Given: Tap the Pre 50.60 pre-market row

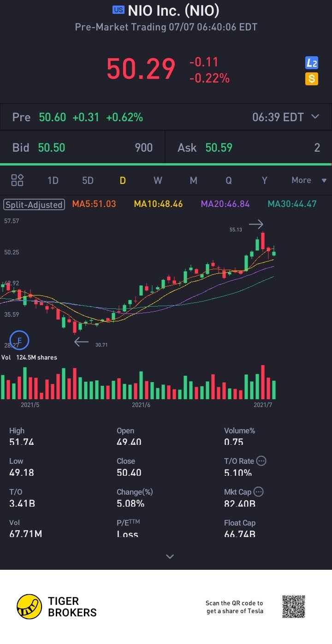Looking at the screenshot, I should (166, 117).
